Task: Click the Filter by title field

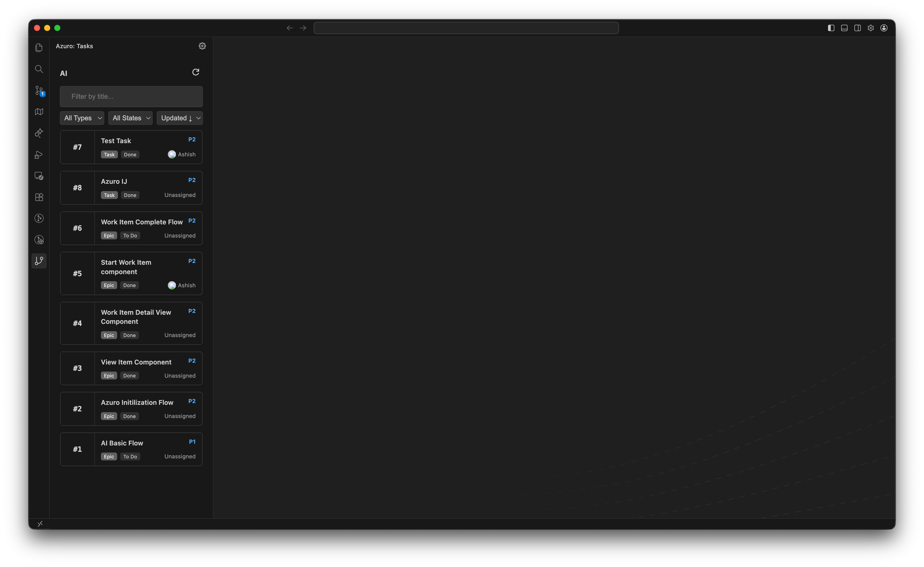Action: tap(131, 96)
